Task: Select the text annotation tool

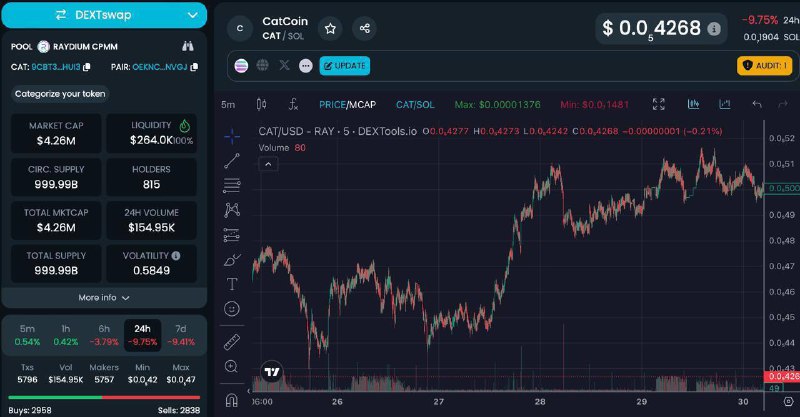Action: (x=232, y=284)
